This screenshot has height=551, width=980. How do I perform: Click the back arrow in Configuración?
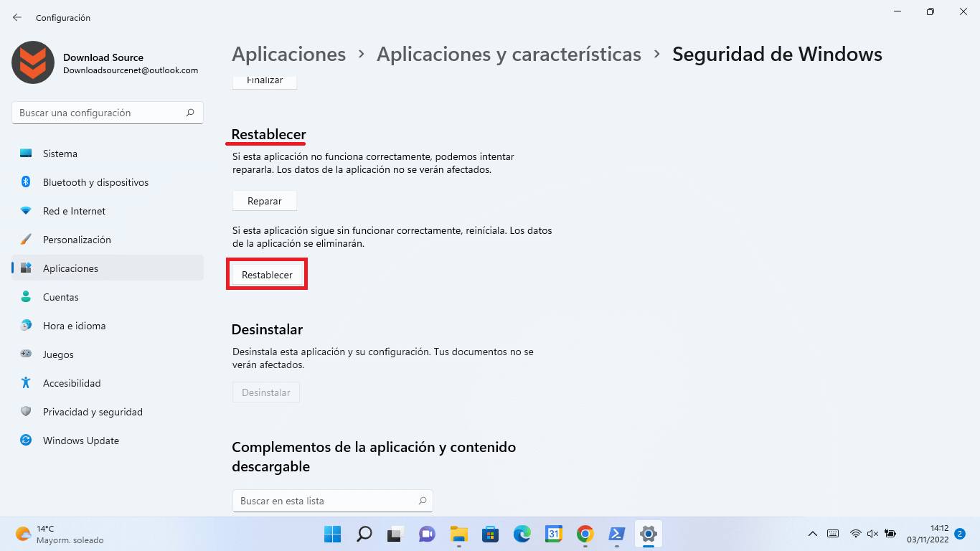[17, 17]
